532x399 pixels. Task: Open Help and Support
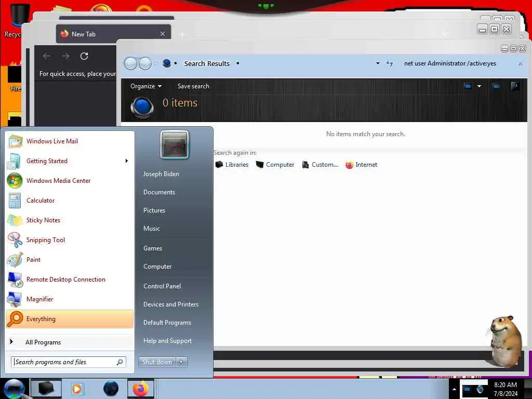pos(168,341)
